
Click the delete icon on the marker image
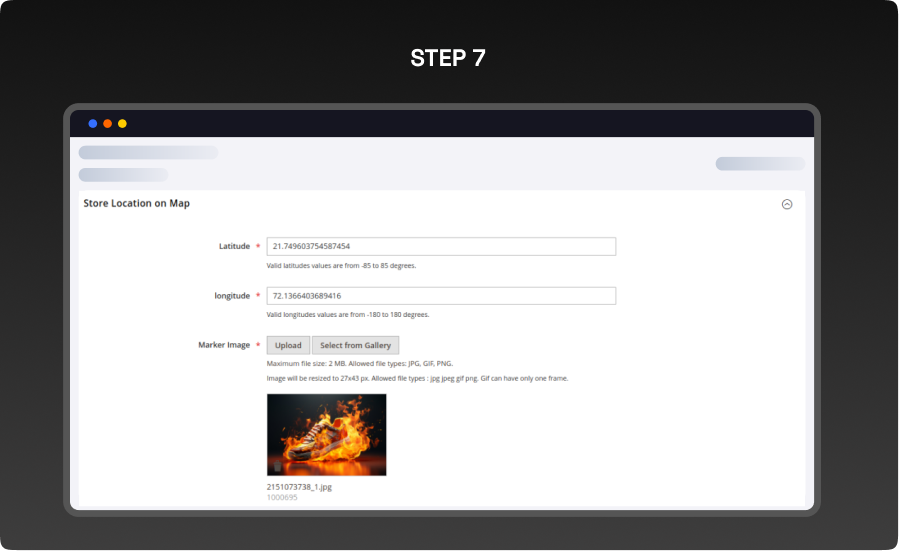(278, 466)
